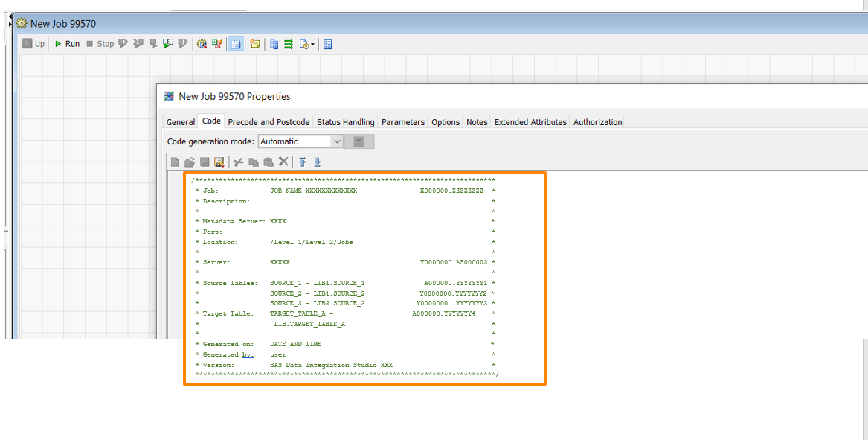Click the Save As icon in code toolbar
The height and width of the screenshot is (440, 868).
click(x=219, y=162)
